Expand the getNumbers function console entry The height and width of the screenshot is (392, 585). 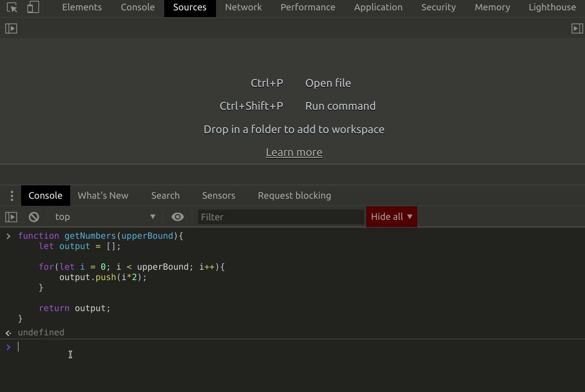[x=8, y=236]
